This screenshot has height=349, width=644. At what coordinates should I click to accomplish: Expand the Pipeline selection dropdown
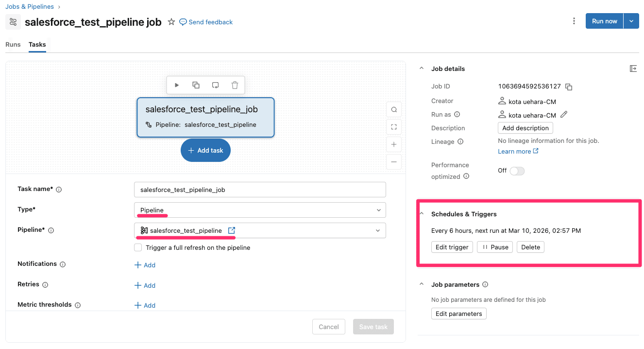(378, 230)
